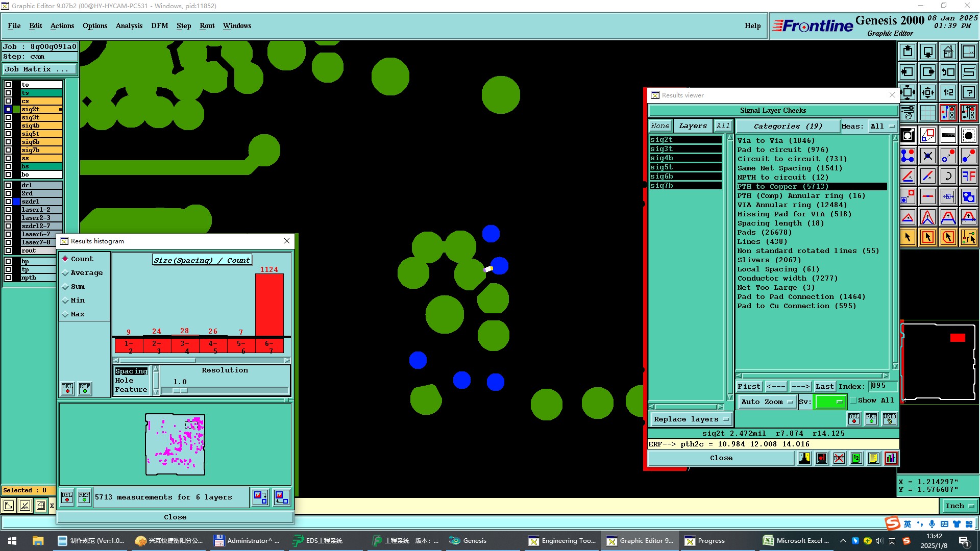
Task: Click the net selection arrow tool
Action: click(968, 237)
